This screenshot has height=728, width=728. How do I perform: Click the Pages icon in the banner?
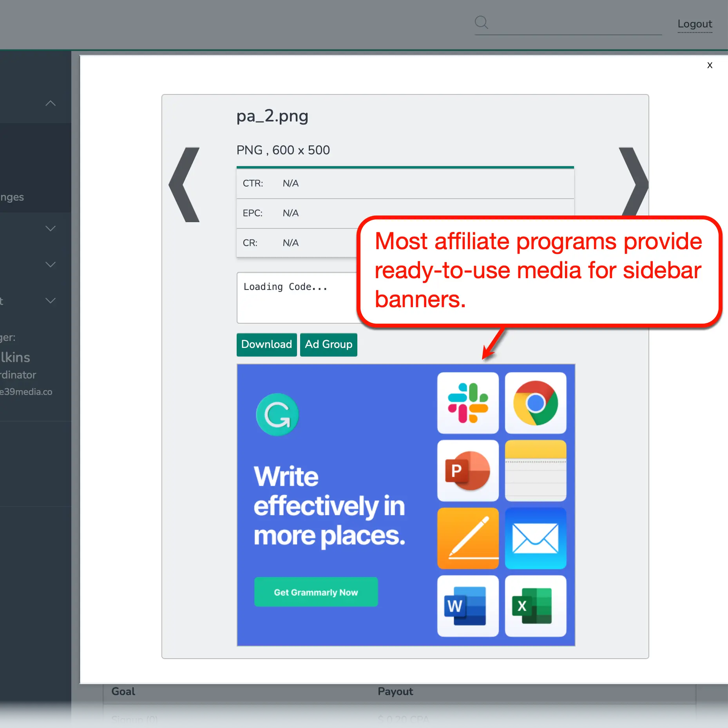[468, 538]
